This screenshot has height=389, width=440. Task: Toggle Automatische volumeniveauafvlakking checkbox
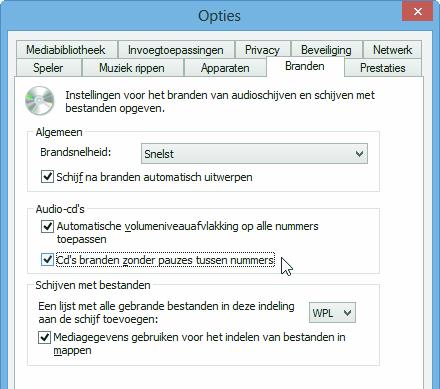tap(47, 226)
